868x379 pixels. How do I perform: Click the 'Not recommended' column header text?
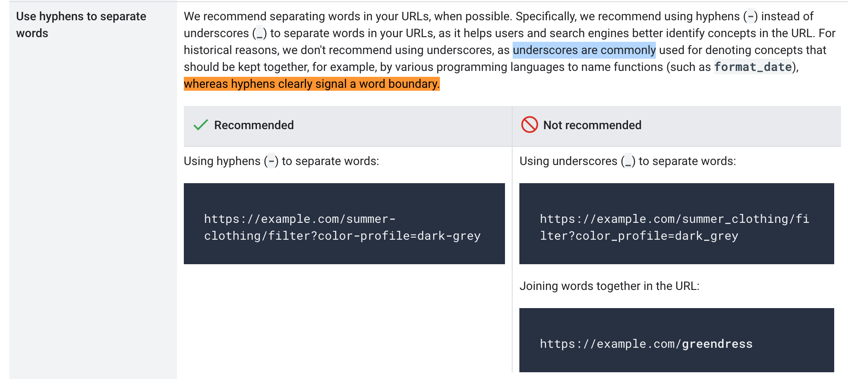pyautogui.click(x=592, y=125)
